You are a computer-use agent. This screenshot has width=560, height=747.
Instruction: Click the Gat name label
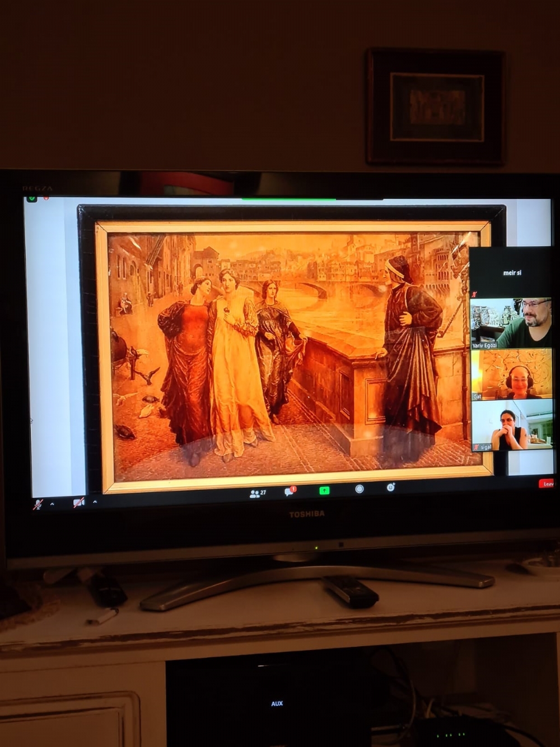click(477, 396)
